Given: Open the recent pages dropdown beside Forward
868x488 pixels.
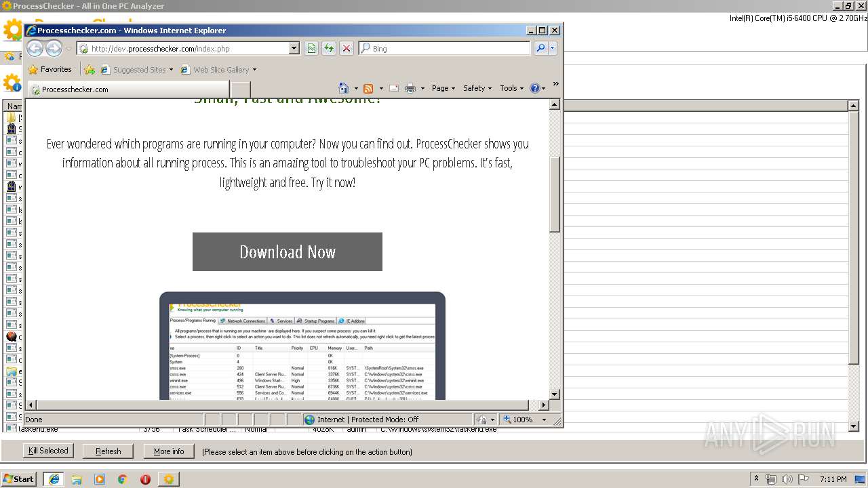Looking at the screenshot, I should pyautogui.click(x=68, y=49).
